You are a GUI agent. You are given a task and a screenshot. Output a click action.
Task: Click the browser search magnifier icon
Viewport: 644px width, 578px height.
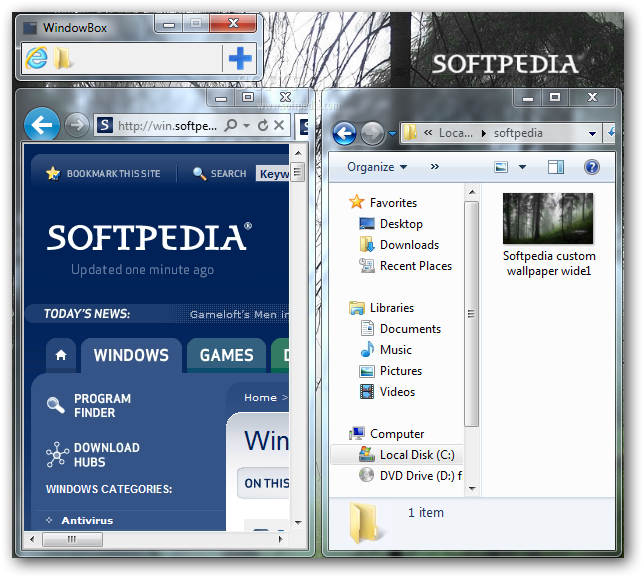tap(231, 125)
